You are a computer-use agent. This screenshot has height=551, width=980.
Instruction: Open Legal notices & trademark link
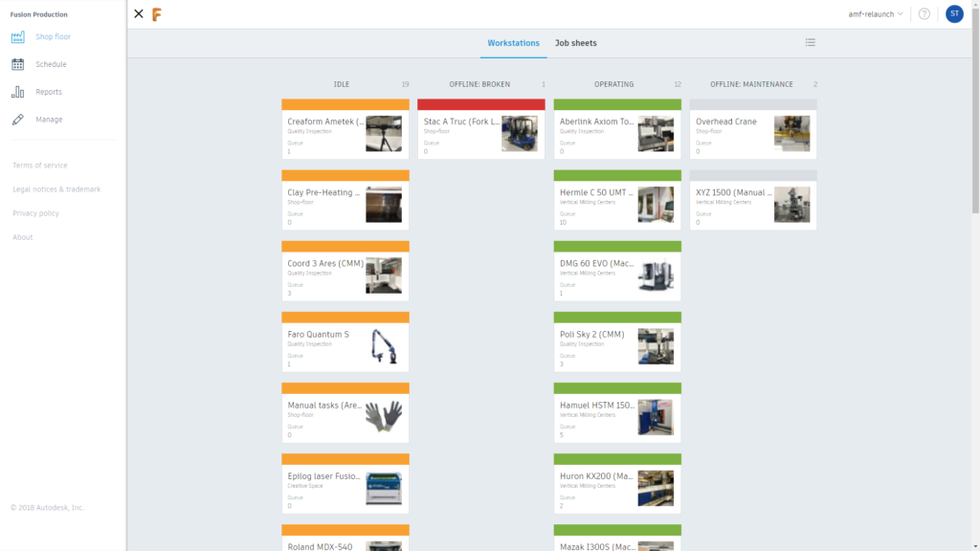pos(56,189)
